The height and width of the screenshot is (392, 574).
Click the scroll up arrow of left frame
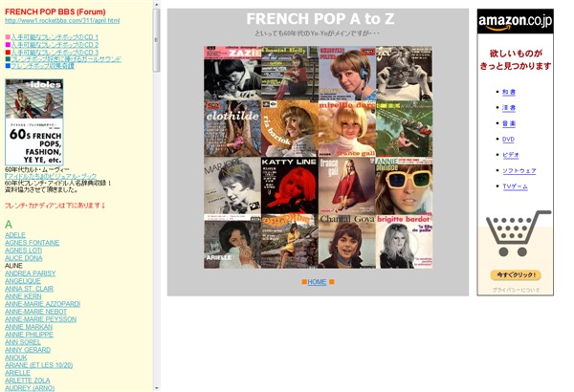point(156,5)
